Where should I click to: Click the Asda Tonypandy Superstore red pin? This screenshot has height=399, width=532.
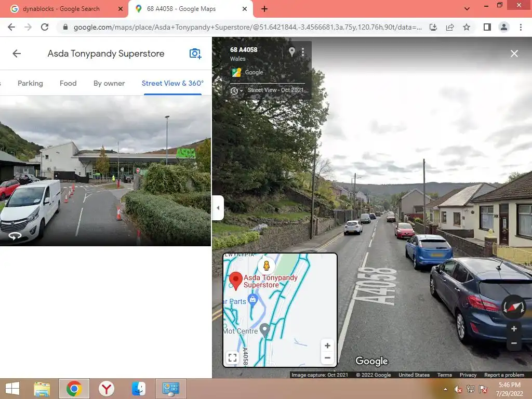click(x=235, y=281)
